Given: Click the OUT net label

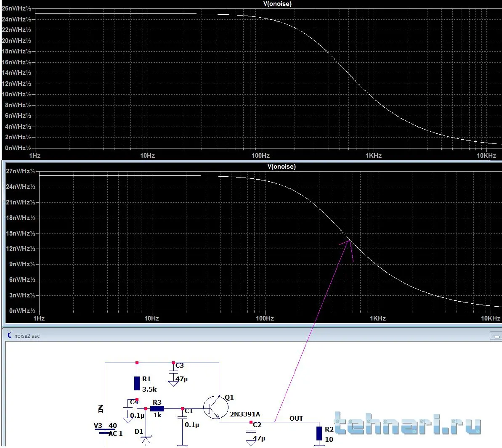Looking at the screenshot, I should [296, 418].
